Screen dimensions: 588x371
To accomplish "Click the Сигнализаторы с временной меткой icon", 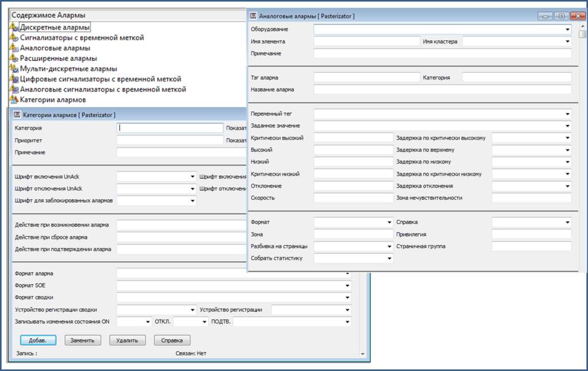I will [x=14, y=37].
